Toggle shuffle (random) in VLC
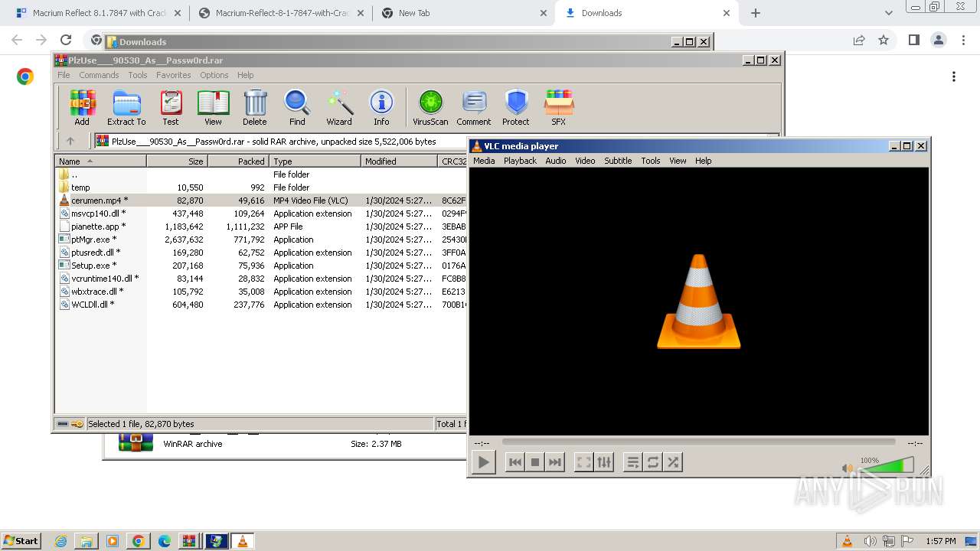This screenshot has height=551, width=980. click(x=673, y=462)
